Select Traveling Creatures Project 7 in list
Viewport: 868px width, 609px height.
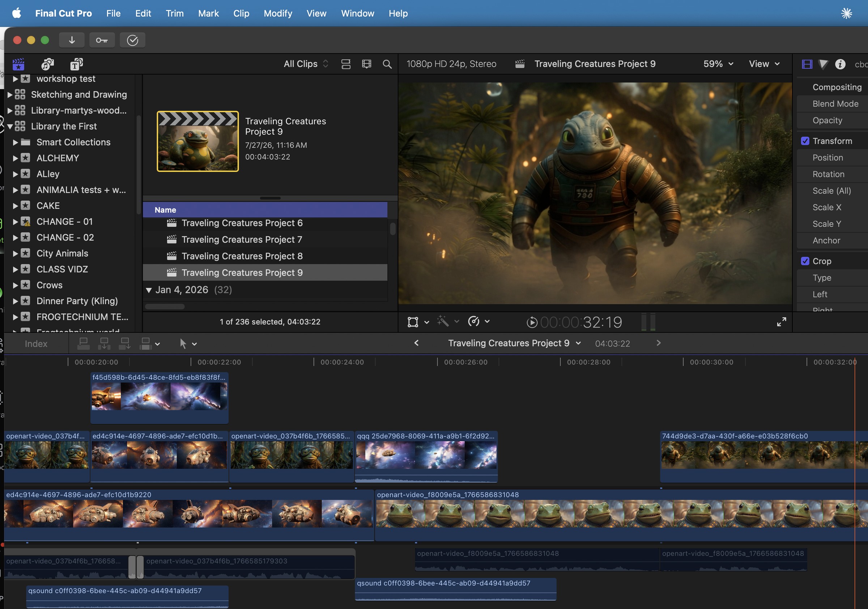point(265,240)
